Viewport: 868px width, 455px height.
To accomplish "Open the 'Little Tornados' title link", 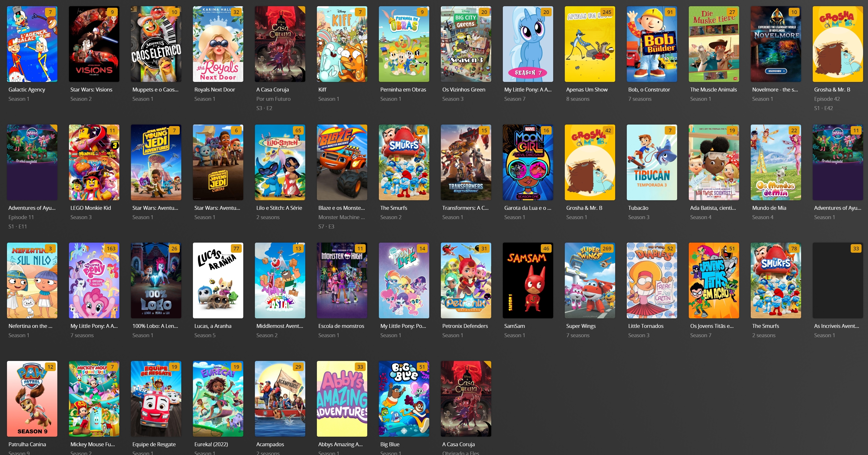I will (x=646, y=326).
